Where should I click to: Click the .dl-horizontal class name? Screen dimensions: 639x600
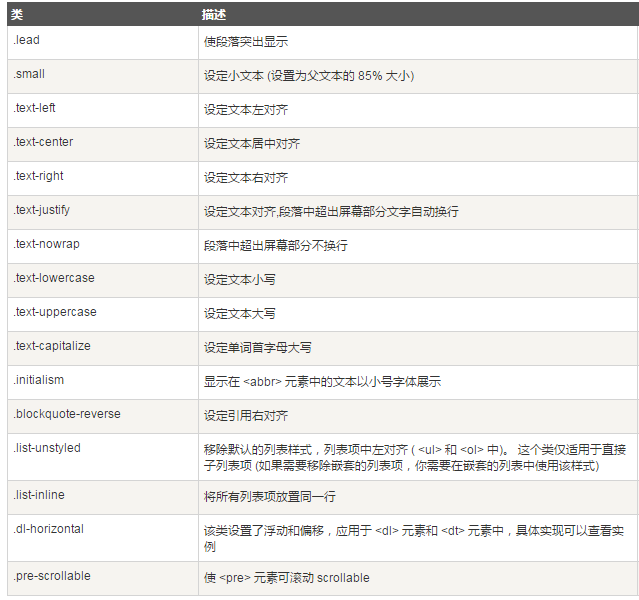point(48,529)
